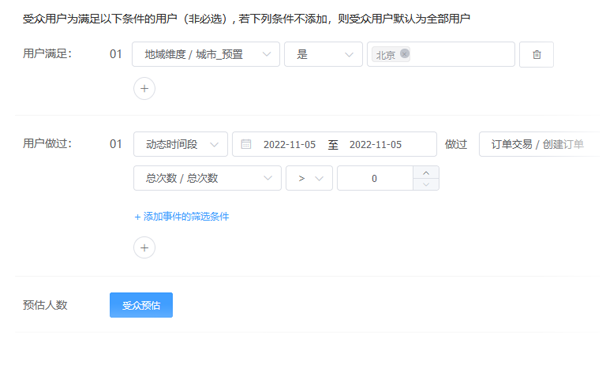Click the city value input containing 北京

441,54
